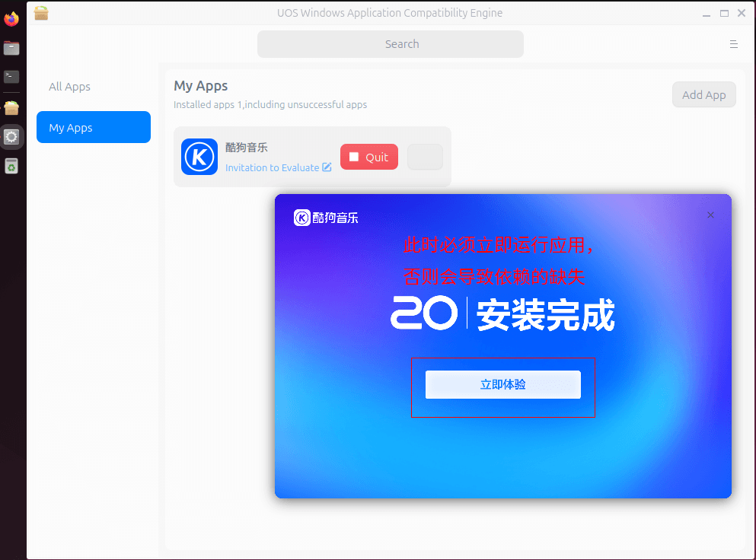
Task: Open the Invitation to Evaluate link
Action: click(273, 167)
